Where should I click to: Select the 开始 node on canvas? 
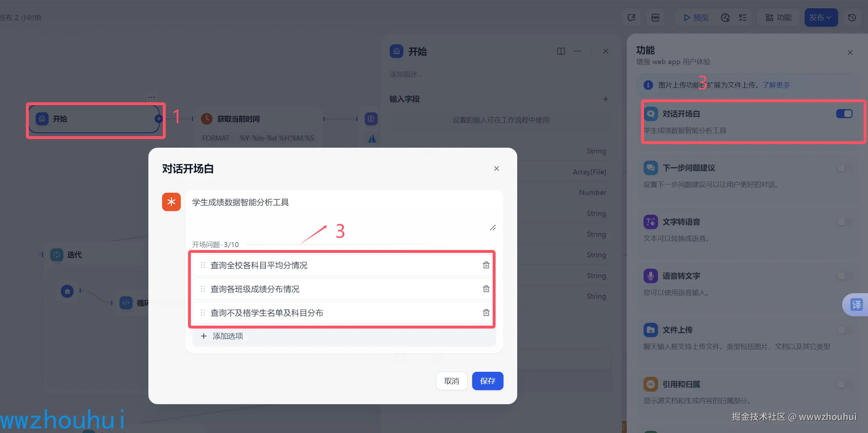pyautogui.click(x=94, y=119)
